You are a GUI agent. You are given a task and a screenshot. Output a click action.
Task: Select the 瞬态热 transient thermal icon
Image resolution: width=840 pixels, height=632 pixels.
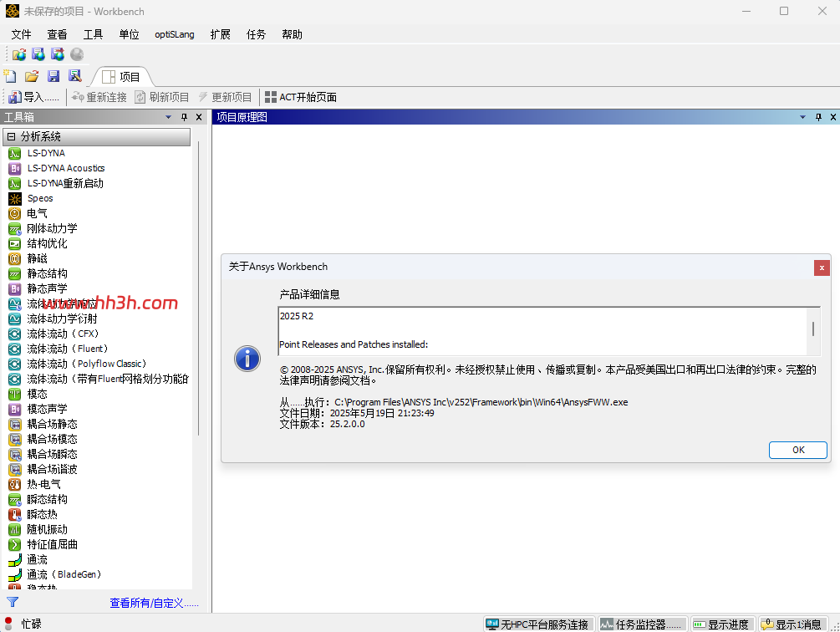pyautogui.click(x=15, y=514)
